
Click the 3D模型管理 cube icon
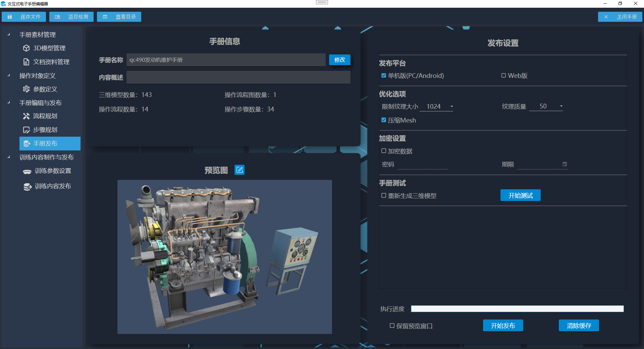pyautogui.click(x=26, y=48)
